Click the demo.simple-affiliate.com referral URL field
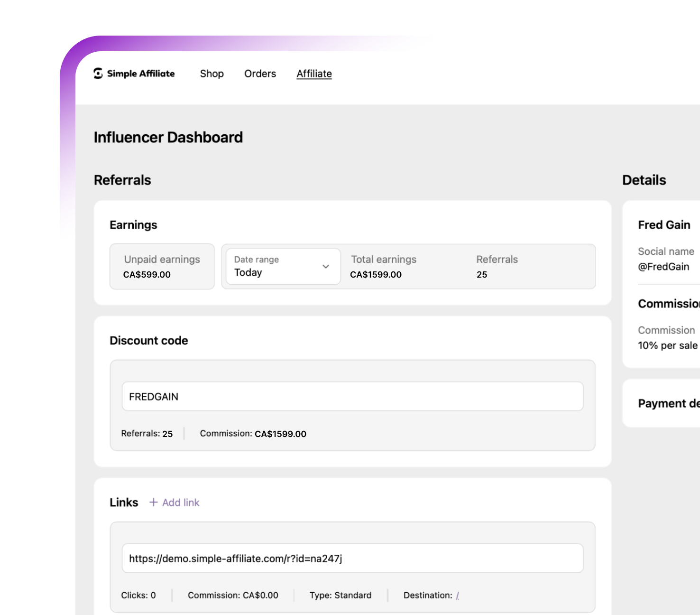Screen dimensions: 700x615 pos(352,558)
